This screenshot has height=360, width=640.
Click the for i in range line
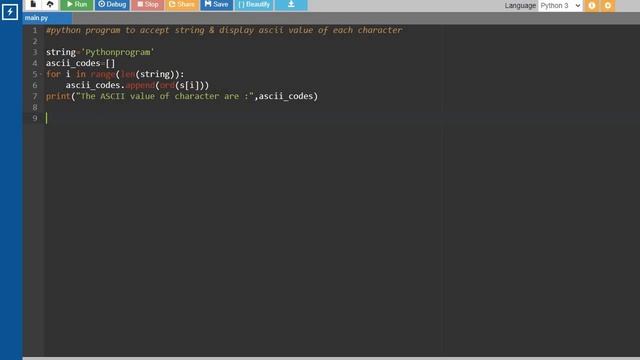115,74
